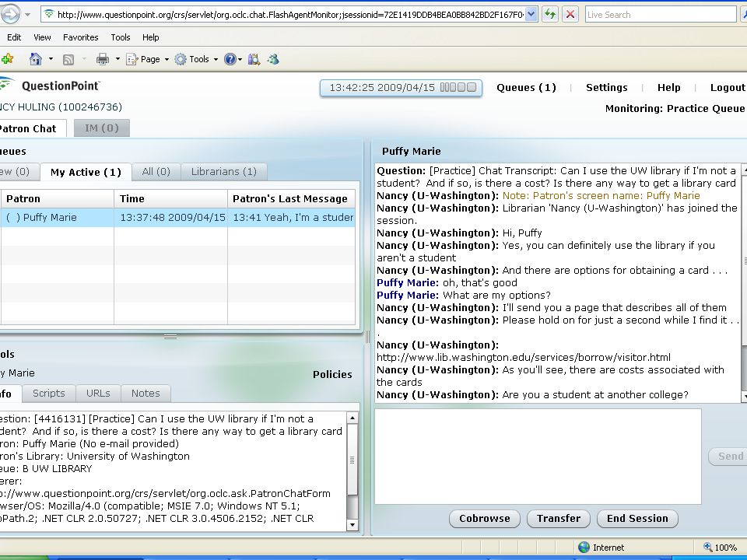The height and width of the screenshot is (560, 747).
Task: Switch to the Patron Chat tab
Action: coord(31,128)
